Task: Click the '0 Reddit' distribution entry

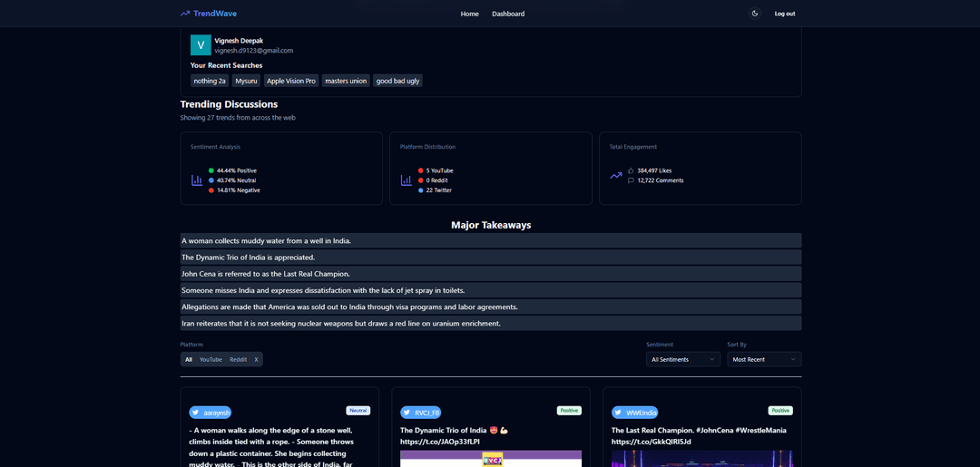Action: [x=437, y=180]
